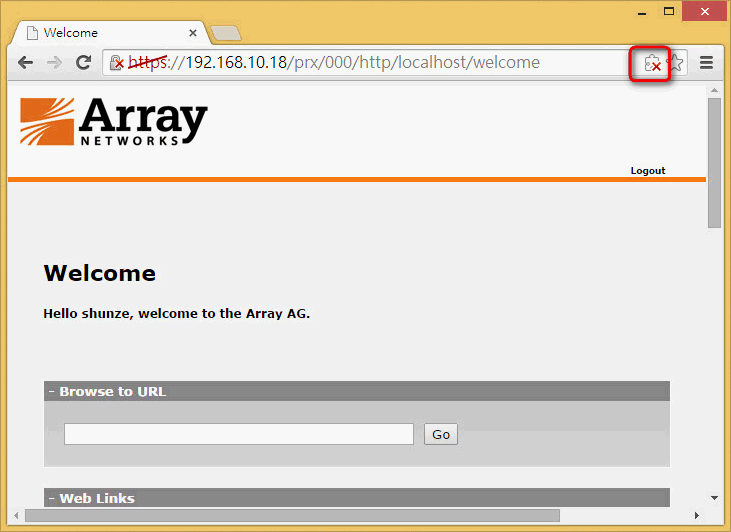Open the broken padlock security warning icon
This screenshot has height=532, width=731.
tap(117, 62)
